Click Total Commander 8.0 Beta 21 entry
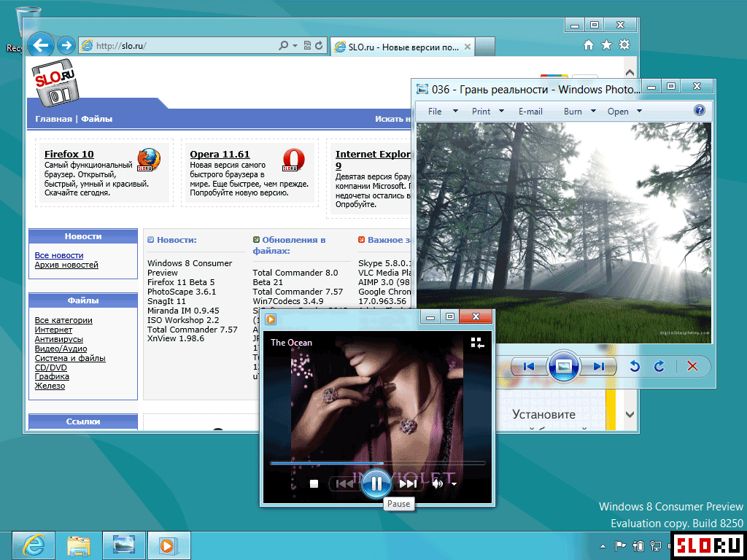The height and width of the screenshot is (560, 747). (295, 277)
